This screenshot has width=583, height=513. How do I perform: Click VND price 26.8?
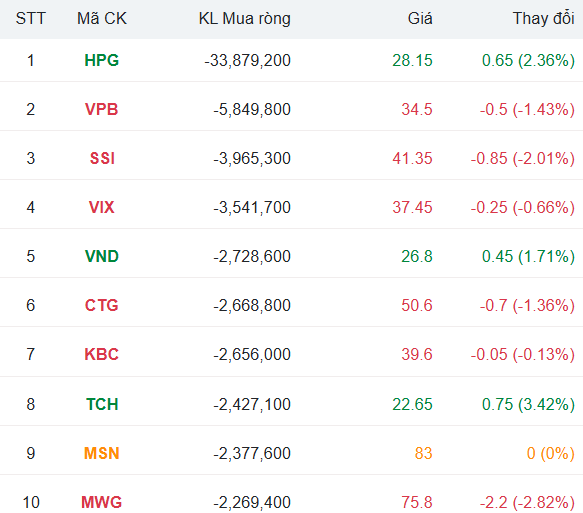[417, 256]
